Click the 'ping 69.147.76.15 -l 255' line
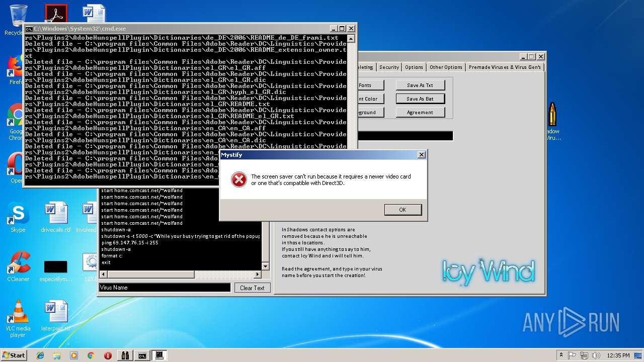644x362 pixels. click(130, 243)
